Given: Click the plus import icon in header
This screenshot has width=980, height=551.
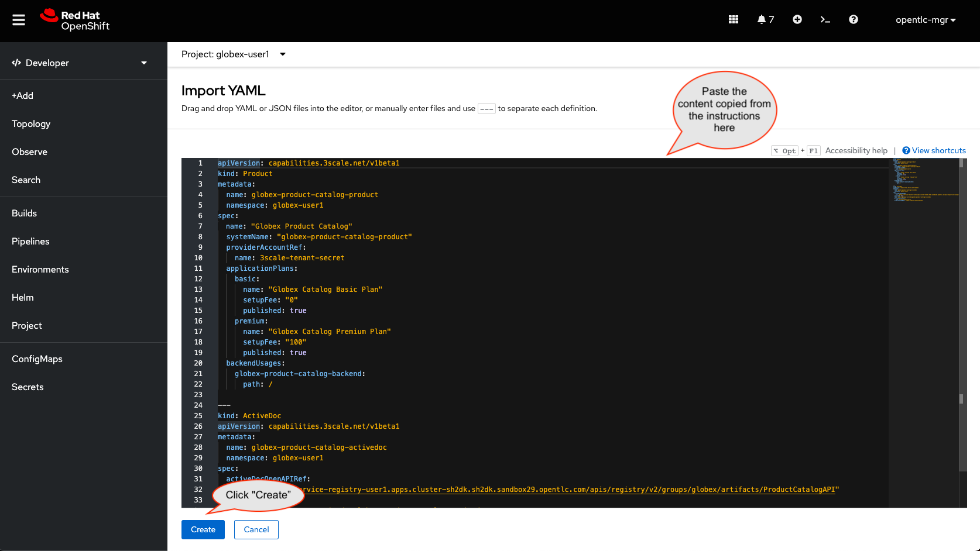Looking at the screenshot, I should tap(797, 19).
